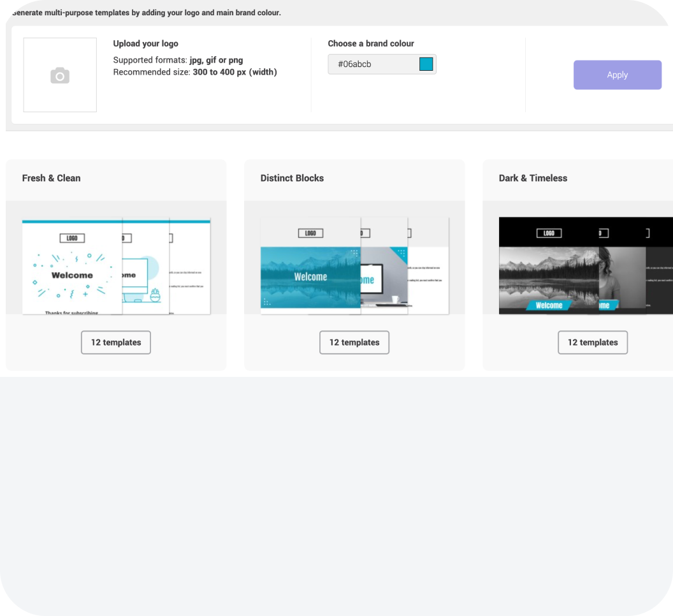
Task: Open 12 templates under Distinct Blocks
Action: coord(354,342)
